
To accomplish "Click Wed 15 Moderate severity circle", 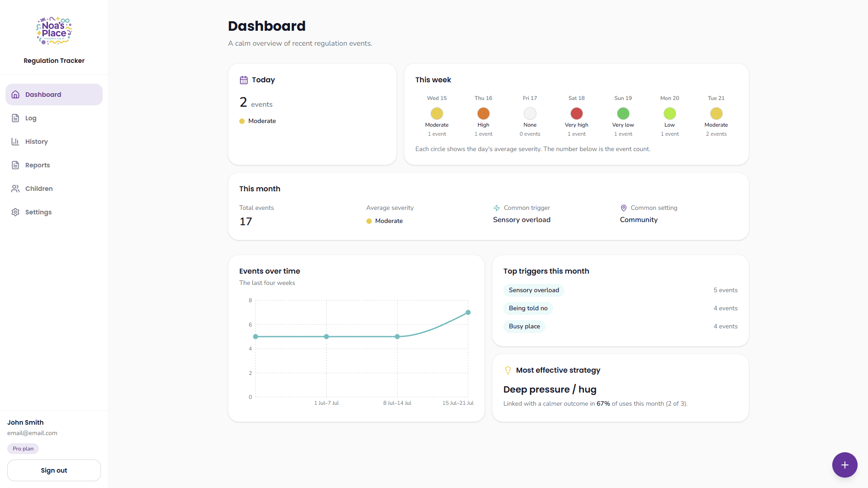I will tap(436, 114).
